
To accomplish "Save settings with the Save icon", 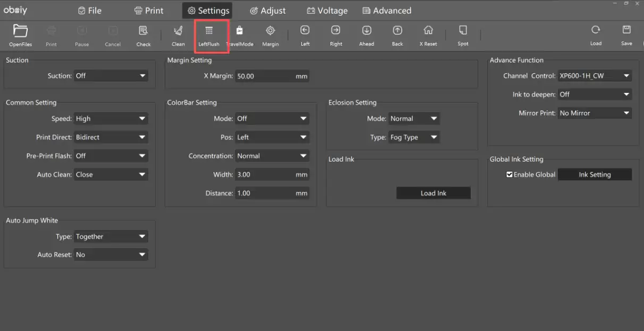I will tap(626, 30).
